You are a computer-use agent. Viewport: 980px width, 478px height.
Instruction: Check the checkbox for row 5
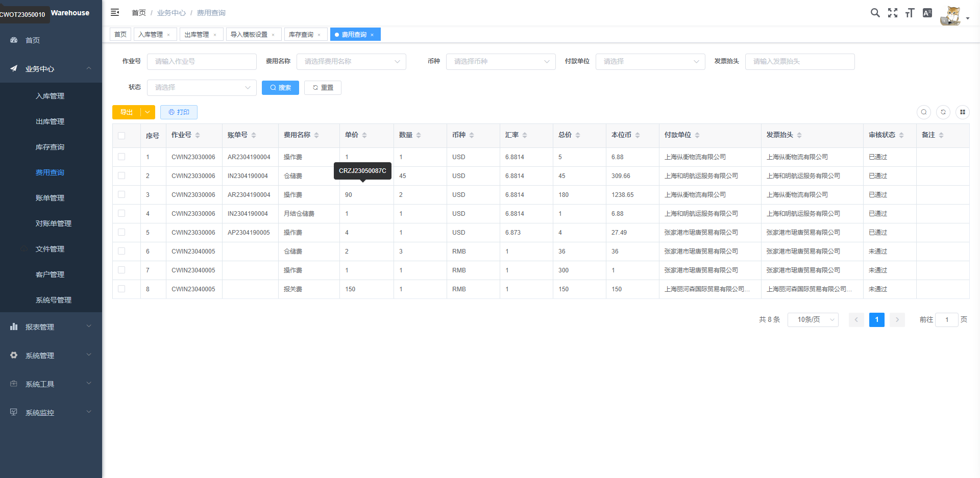[121, 232]
